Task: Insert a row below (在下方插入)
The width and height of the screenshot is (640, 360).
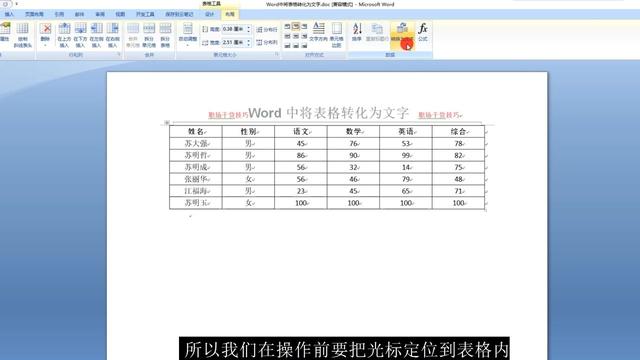Action: (80, 35)
